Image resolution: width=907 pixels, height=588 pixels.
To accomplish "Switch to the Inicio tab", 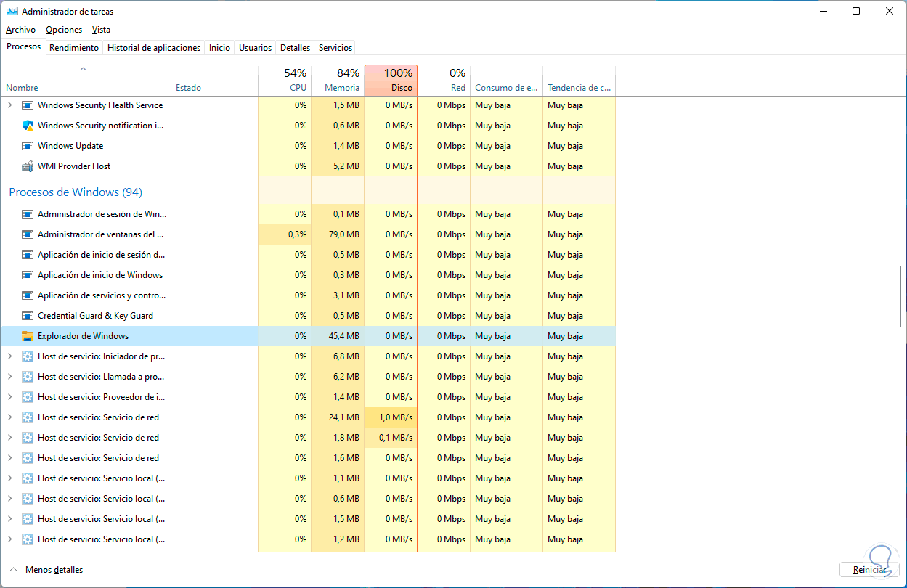I will tap(219, 48).
